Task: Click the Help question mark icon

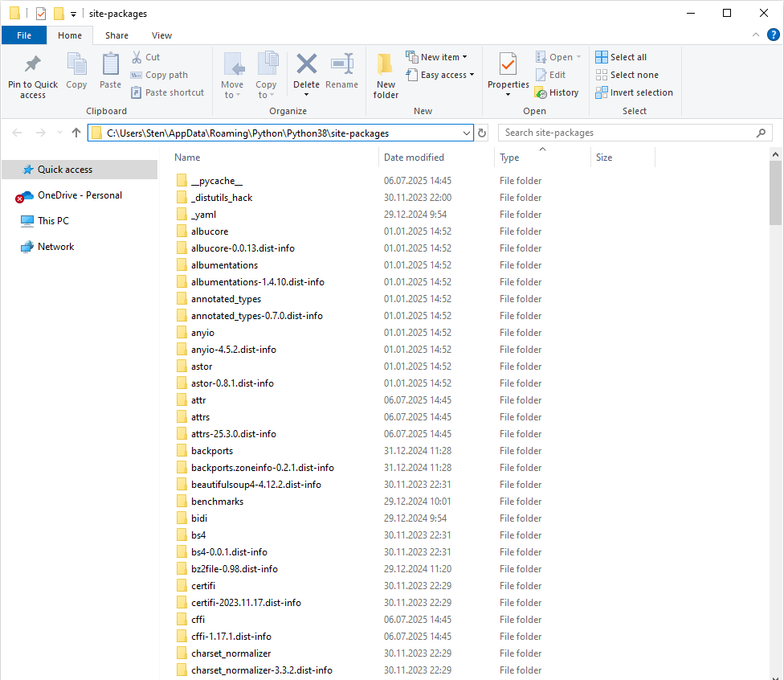Action: click(772, 35)
